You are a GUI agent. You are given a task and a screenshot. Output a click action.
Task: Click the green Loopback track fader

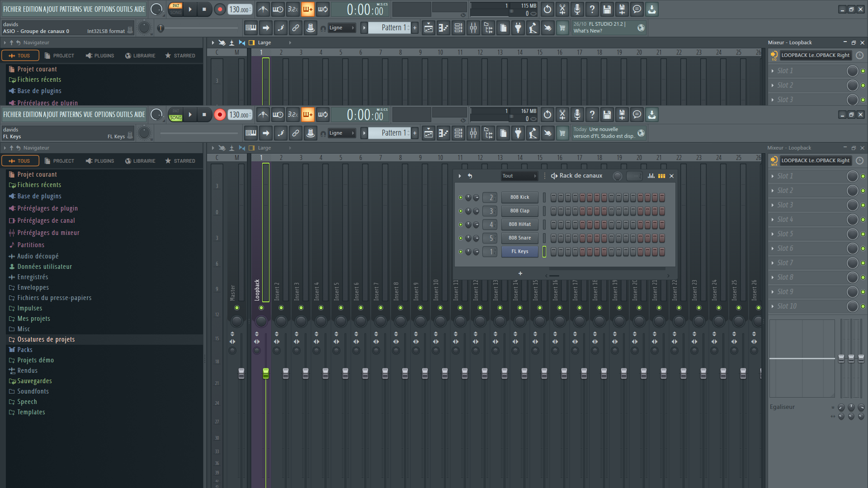(266, 373)
